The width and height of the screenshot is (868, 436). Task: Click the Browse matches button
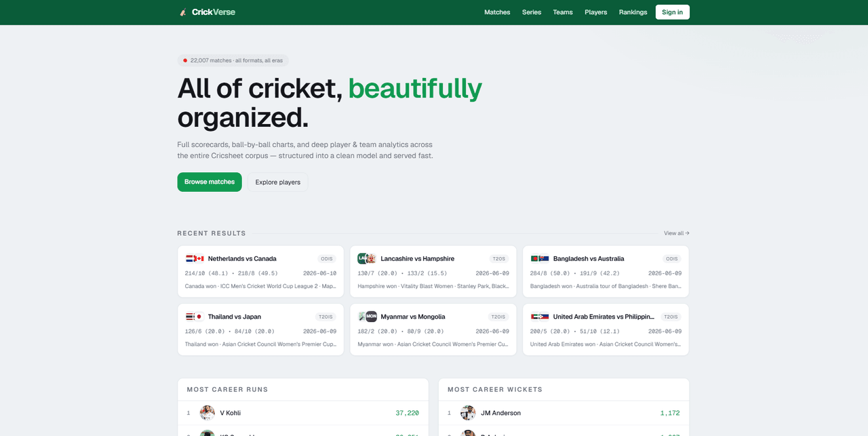(210, 182)
